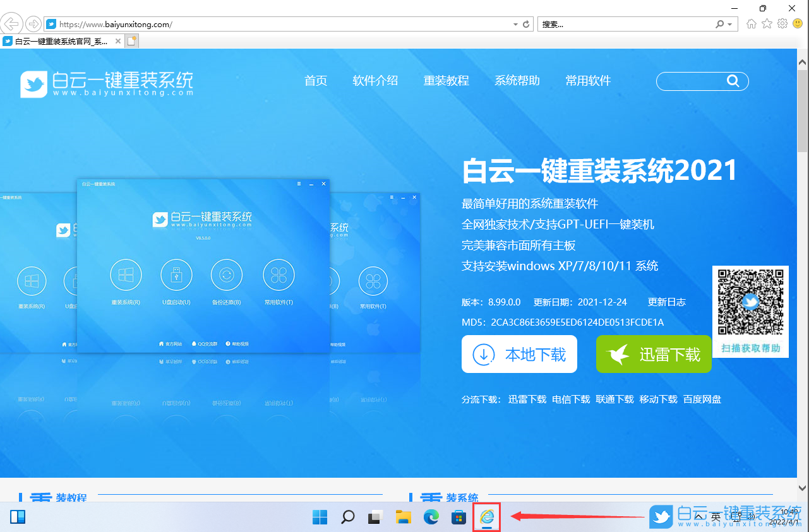This screenshot has height=532, width=809.
Task: Open the 百度网盘 download link
Action: pyautogui.click(x=702, y=399)
